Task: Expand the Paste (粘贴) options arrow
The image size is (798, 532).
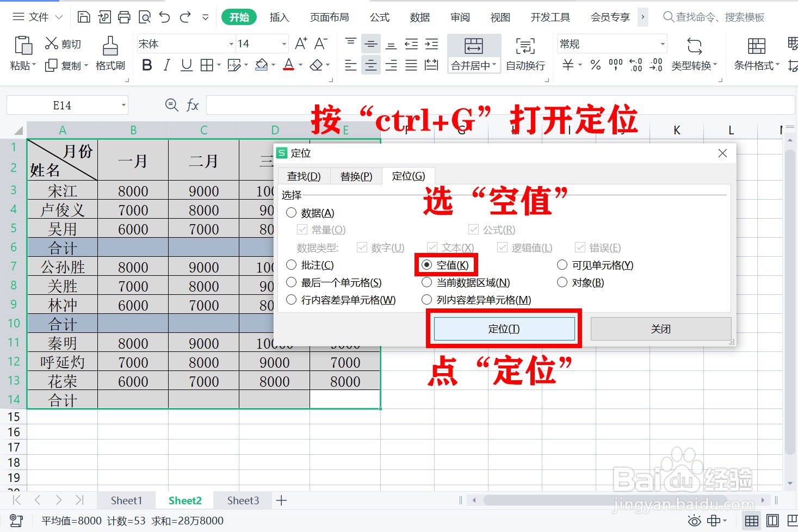Action: (x=34, y=65)
